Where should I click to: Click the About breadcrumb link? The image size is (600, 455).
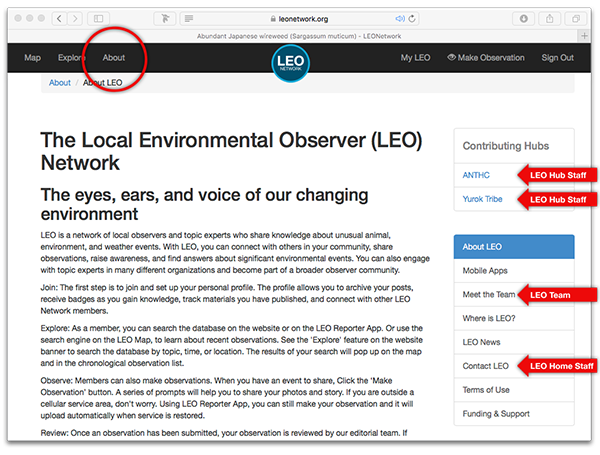(60, 83)
